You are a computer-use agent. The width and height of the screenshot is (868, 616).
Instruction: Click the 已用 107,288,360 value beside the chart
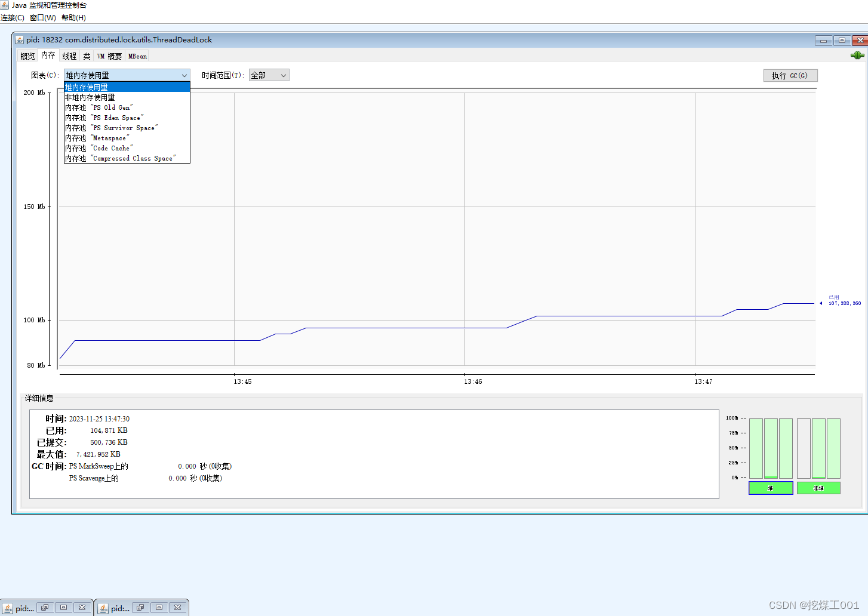coord(844,300)
